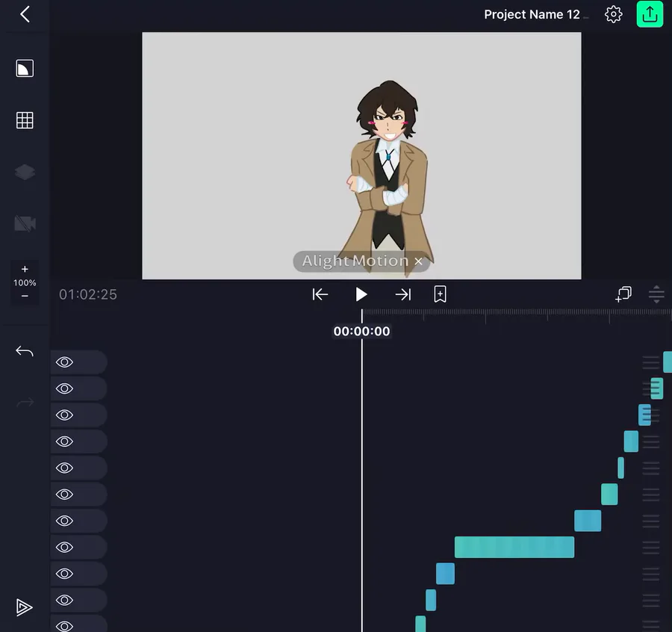Viewport: 672px width, 632px height.
Task: Zoom out with the minus button
Action: 25,296
